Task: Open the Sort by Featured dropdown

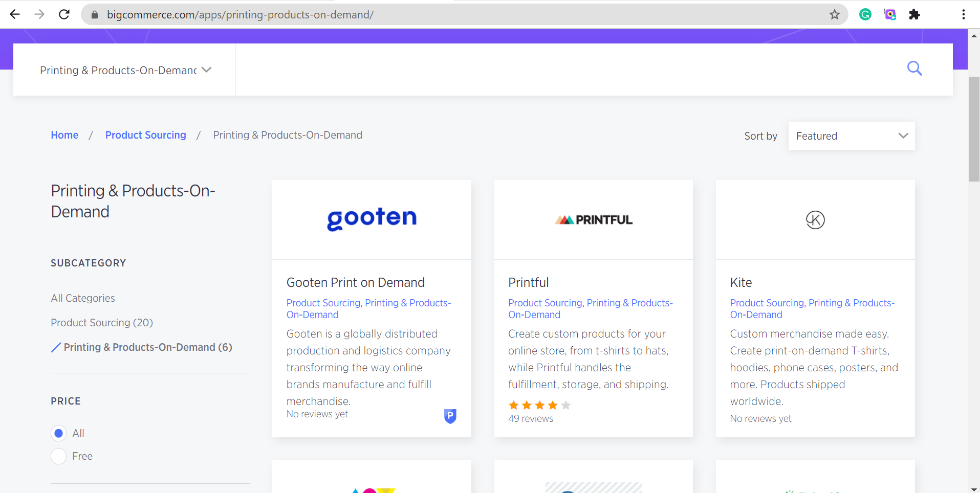Action: click(x=852, y=136)
